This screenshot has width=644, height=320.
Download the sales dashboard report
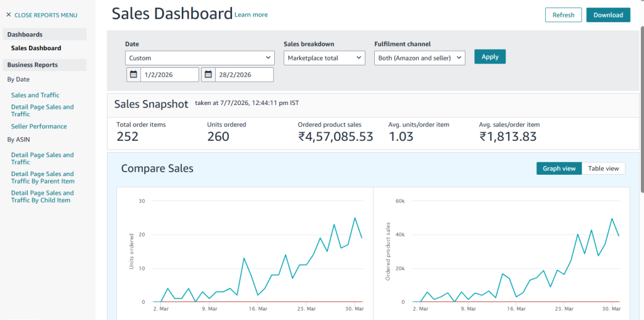pos(608,15)
